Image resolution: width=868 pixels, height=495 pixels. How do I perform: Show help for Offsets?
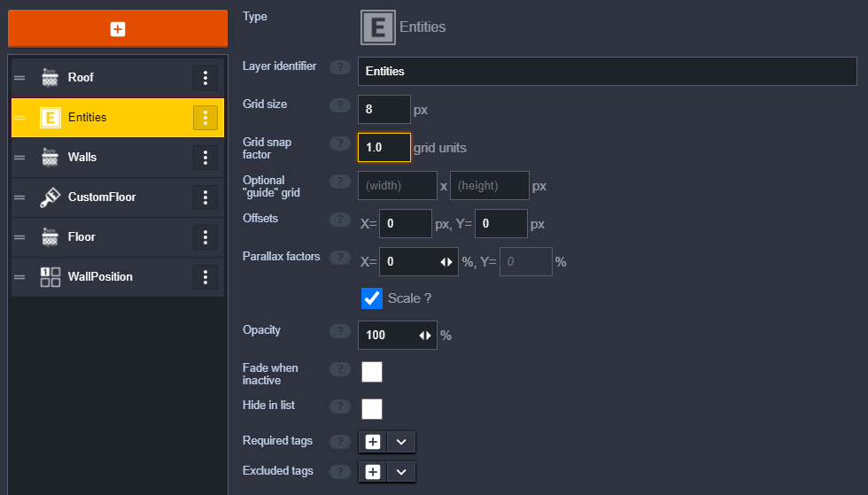point(340,220)
